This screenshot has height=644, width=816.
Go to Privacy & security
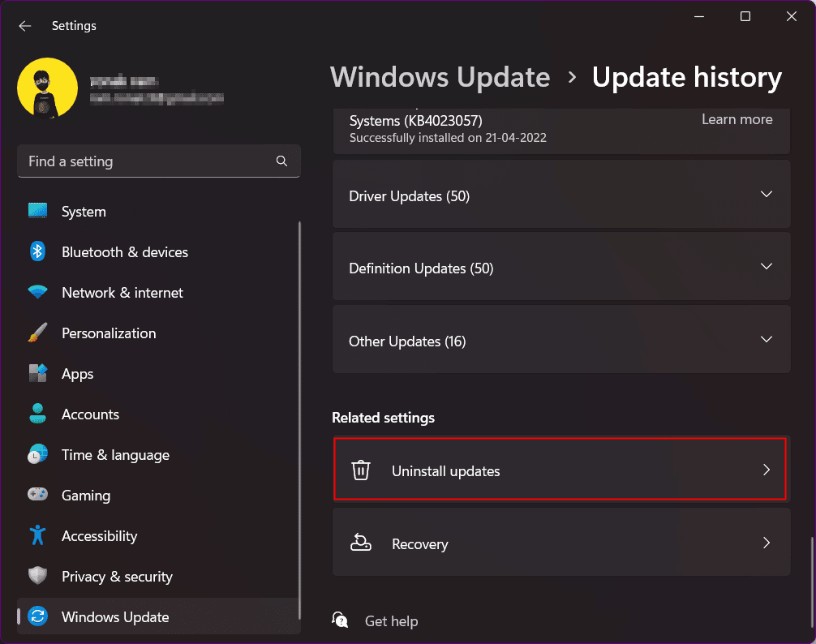pyautogui.click(x=159, y=577)
